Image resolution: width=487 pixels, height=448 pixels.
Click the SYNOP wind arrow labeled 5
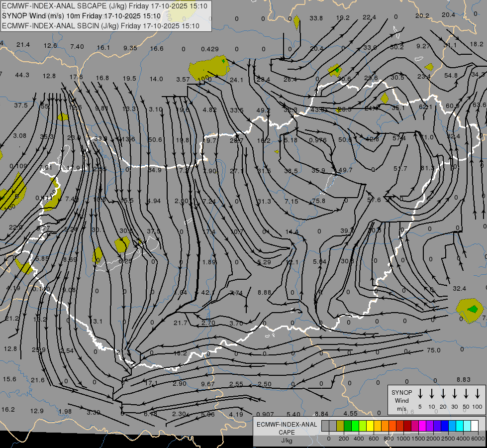tap(420, 394)
